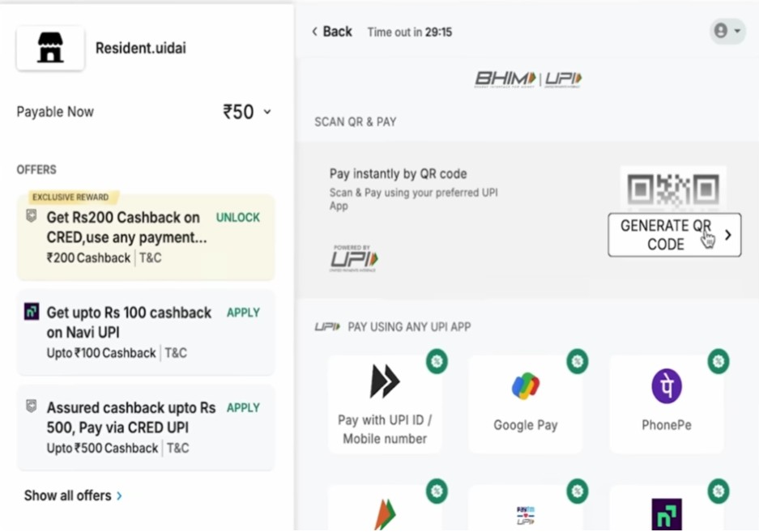Click the cashback badge on Google Pay tile
759x532 pixels.
(577, 362)
